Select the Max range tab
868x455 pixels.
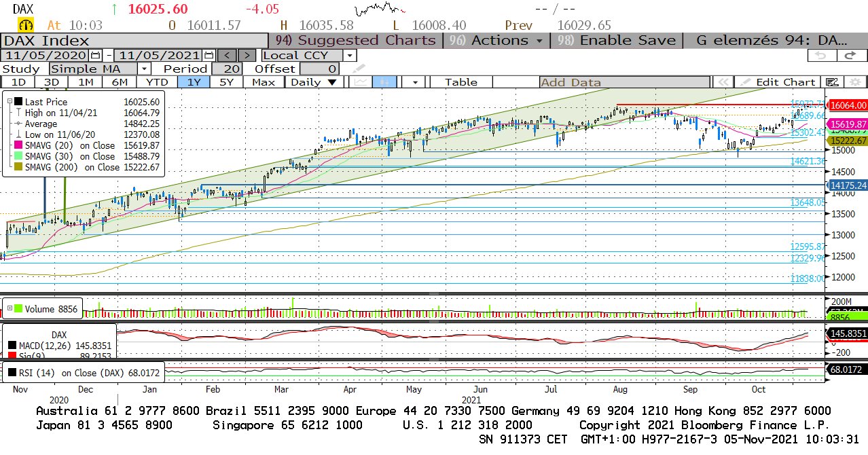[x=263, y=82]
